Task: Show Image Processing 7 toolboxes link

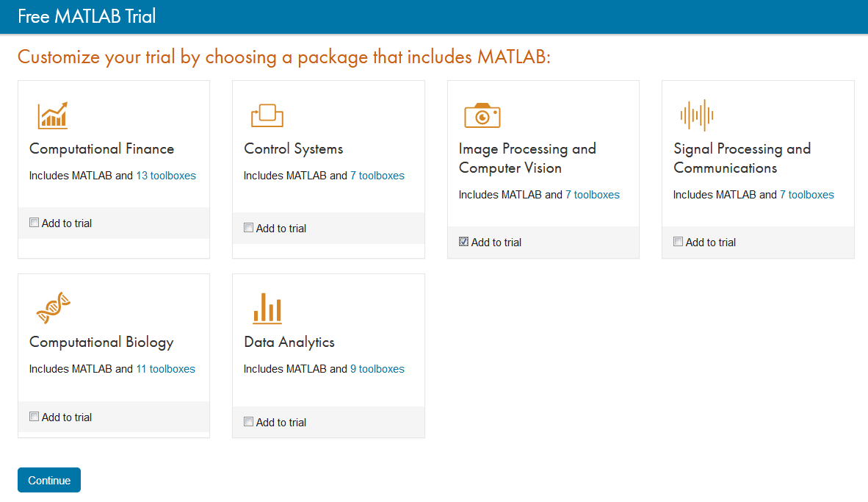Action: click(x=593, y=195)
